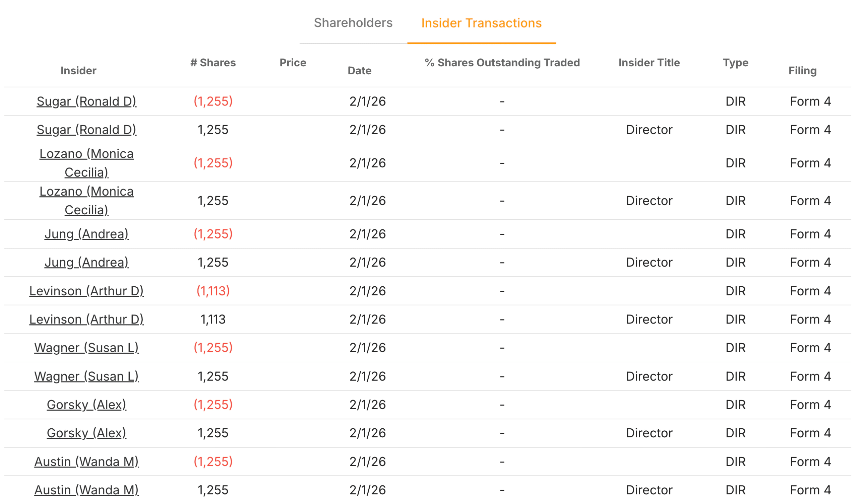Click the Insider Title column header
Viewport: 858px width, 504px height.
point(649,63)
